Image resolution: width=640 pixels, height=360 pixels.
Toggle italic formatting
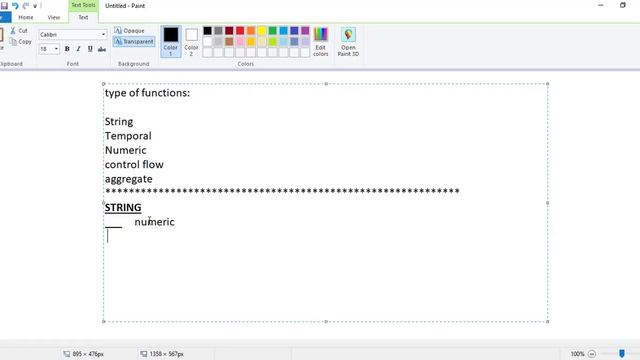tap(78, 49)
